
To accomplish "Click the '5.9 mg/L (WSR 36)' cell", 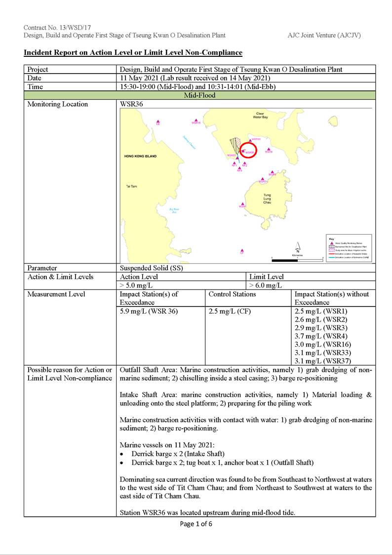I will pos(149,311).
